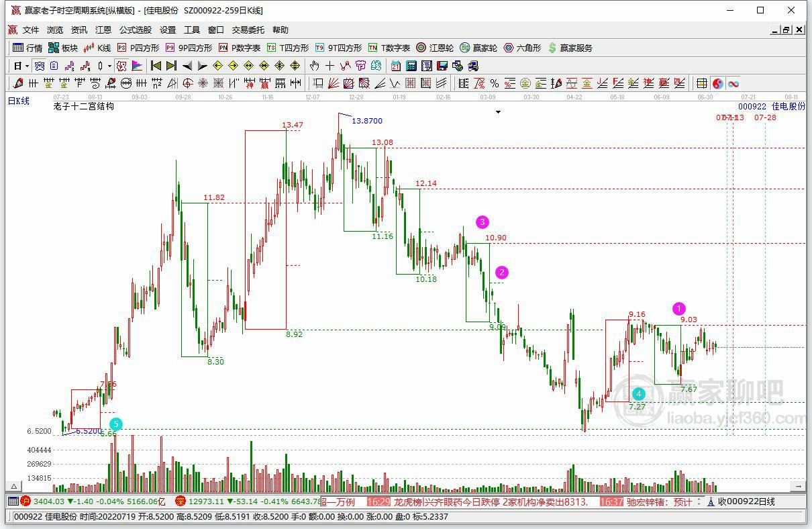Open the 交易委托 menu

tap(248, 30)
